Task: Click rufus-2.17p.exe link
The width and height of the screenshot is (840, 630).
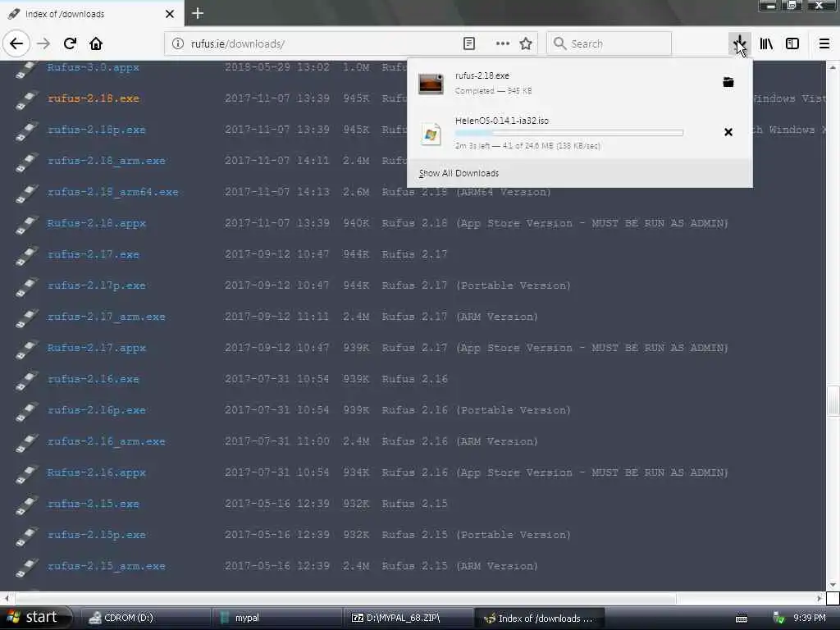Action: 97,285
